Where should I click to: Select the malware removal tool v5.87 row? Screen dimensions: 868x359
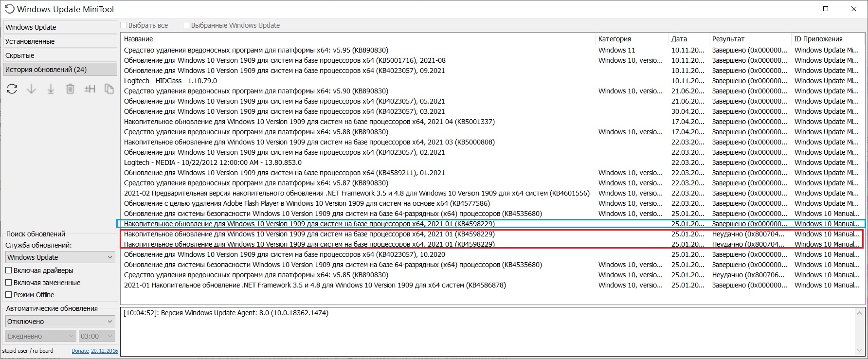[x=492, y=183]
